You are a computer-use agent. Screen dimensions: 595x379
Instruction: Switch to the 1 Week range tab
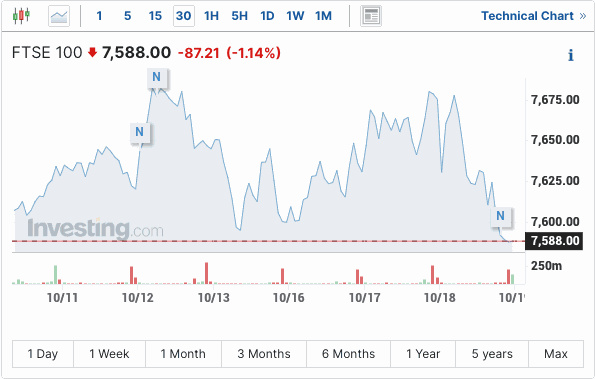(109, 354)
